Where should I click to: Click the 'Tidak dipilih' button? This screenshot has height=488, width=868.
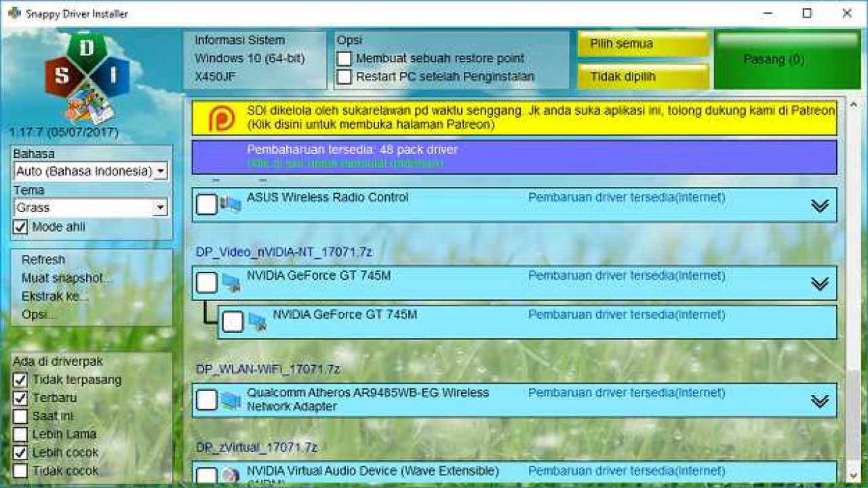(643, 77)
